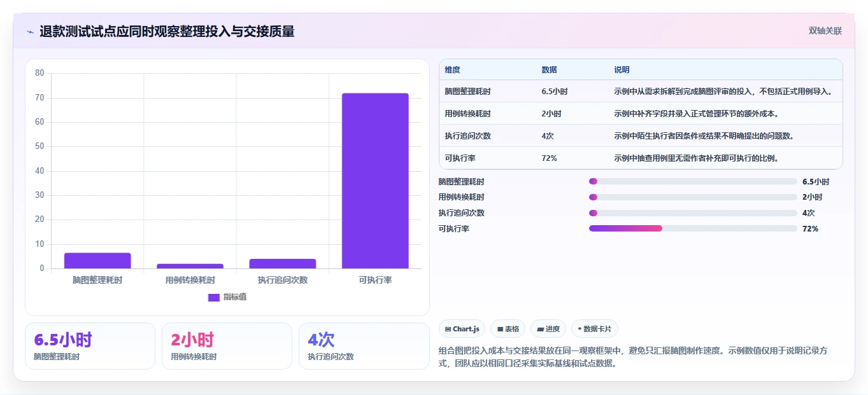Click the page title 退款测试试点应同时观察整理投入与交接质量

[x=167, y=32]
